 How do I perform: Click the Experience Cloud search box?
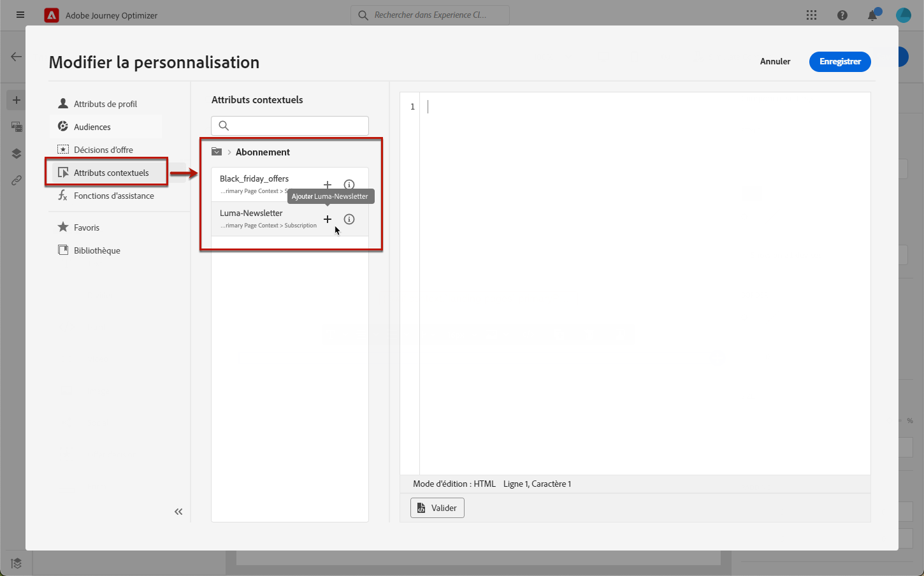click(430, 15)
